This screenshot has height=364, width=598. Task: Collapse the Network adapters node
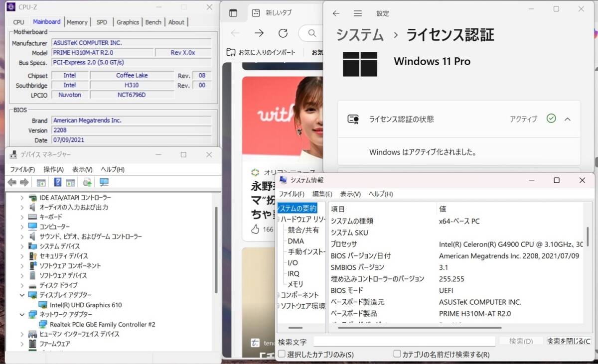coord(22,315)
